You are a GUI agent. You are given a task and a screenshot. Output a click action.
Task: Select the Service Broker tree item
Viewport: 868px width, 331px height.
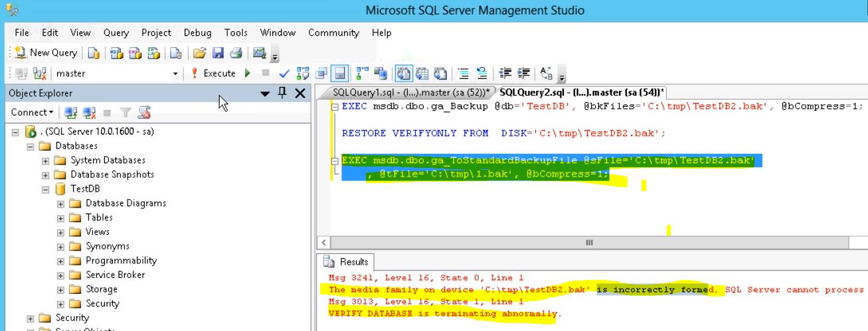pyautogui.click(x=115, y=275)
